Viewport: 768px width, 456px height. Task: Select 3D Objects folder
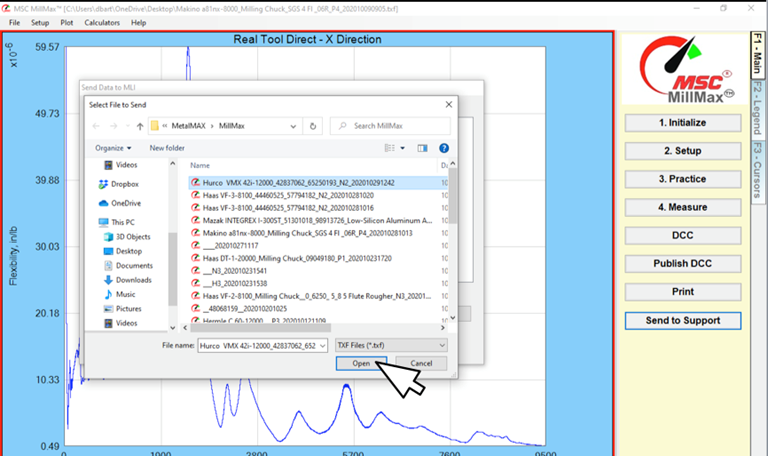tap(127, 237)
